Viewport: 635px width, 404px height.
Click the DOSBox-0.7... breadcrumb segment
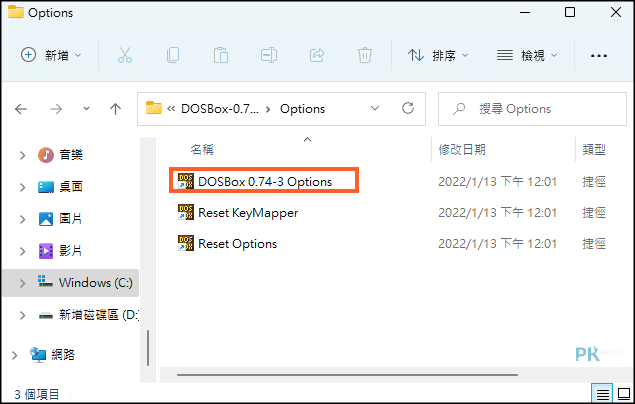pyautogui.click(x=219, y=108)
